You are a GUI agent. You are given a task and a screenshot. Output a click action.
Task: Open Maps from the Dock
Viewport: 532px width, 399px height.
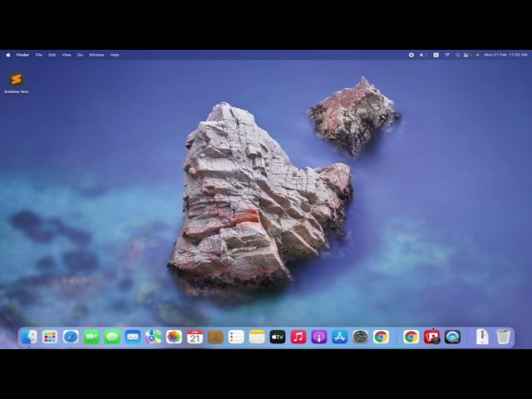pos(153,337)
